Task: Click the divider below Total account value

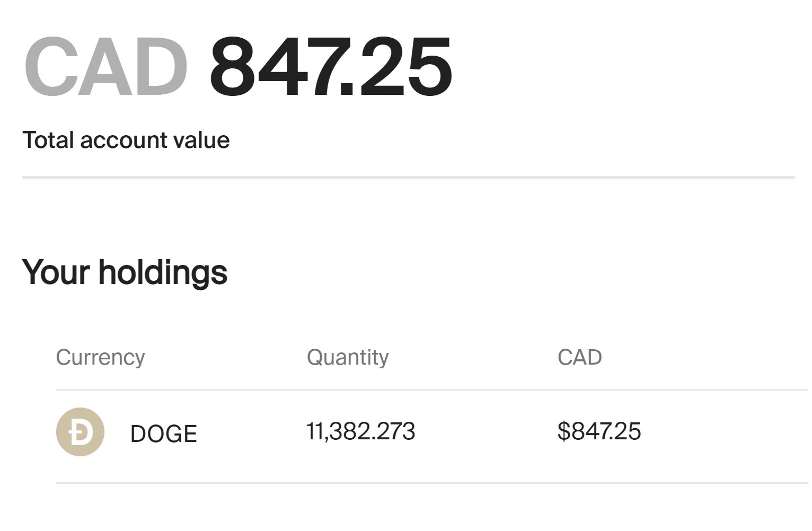Action: pos(408,178)
